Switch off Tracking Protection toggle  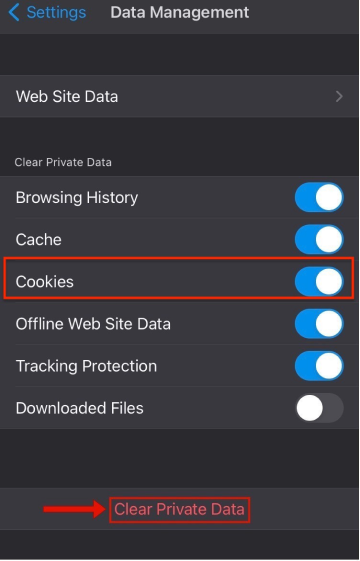(319, 366)
